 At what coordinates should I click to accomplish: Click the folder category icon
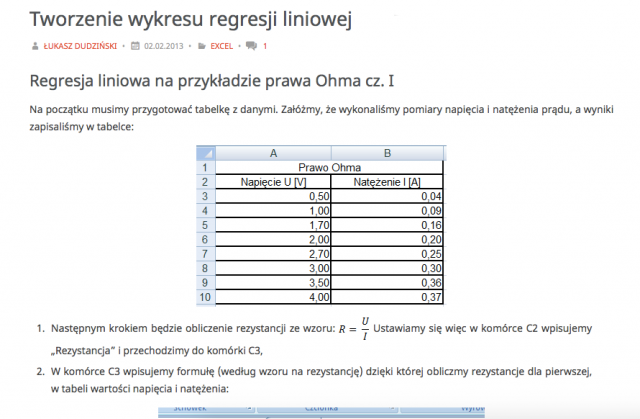pyautogui.click(x=203, y=46)
